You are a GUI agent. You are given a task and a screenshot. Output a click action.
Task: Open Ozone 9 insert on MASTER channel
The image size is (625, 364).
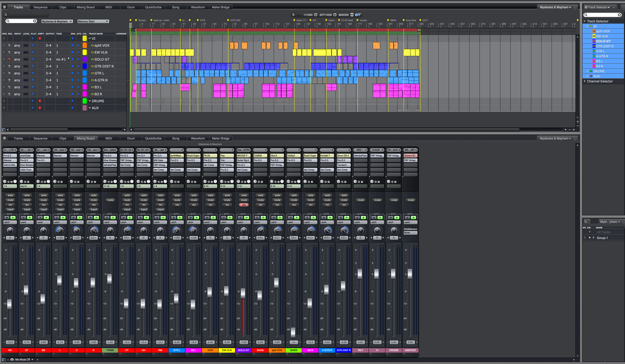(x=410, y=156)
